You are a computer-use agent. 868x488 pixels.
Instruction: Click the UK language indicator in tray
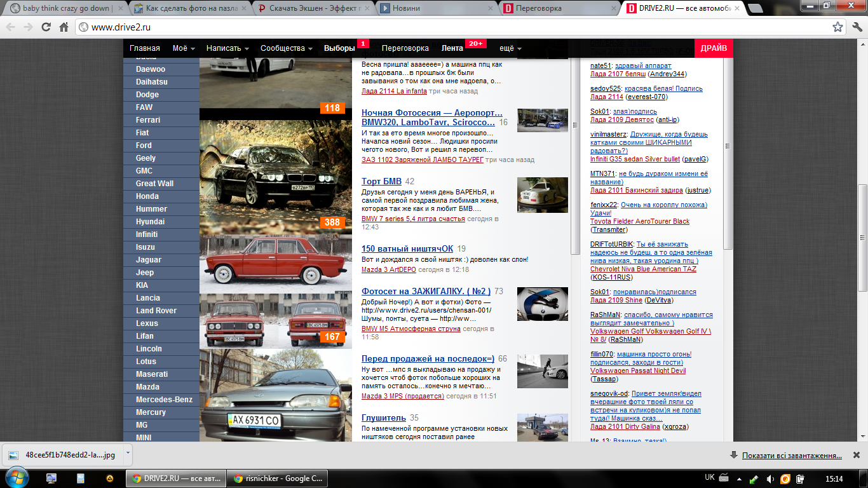pos(710,478)
